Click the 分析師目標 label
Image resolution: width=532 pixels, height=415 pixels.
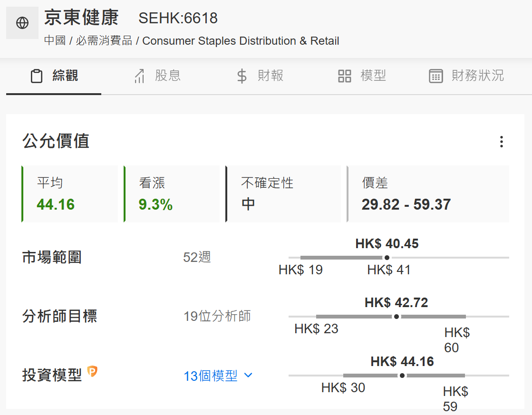[x=60, y=316]
